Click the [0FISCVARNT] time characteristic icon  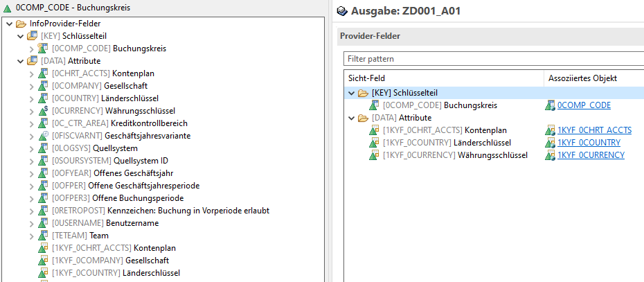[43, 136]
